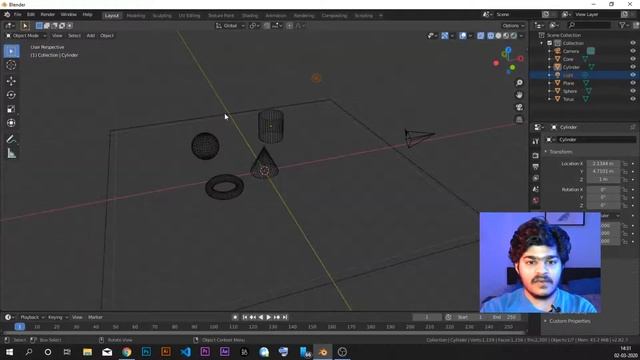
Task: Hide the Torus in the outliner
Action: [x=633, y=99]
